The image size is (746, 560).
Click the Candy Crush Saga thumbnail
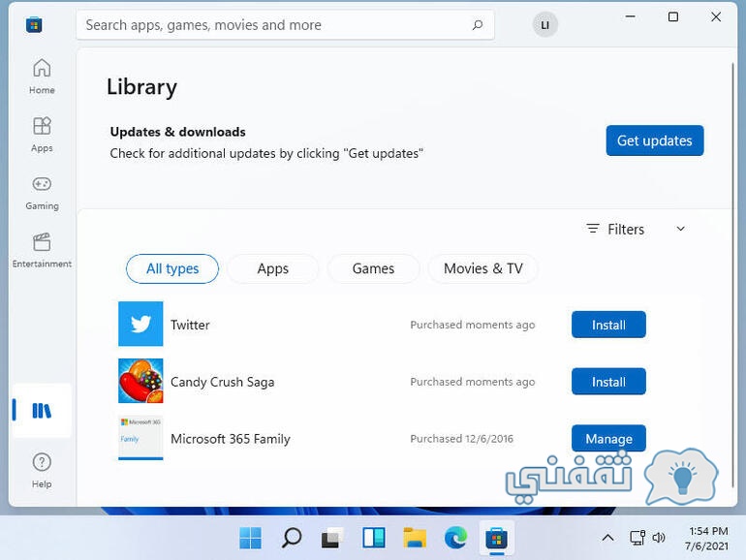click(140, 381)
